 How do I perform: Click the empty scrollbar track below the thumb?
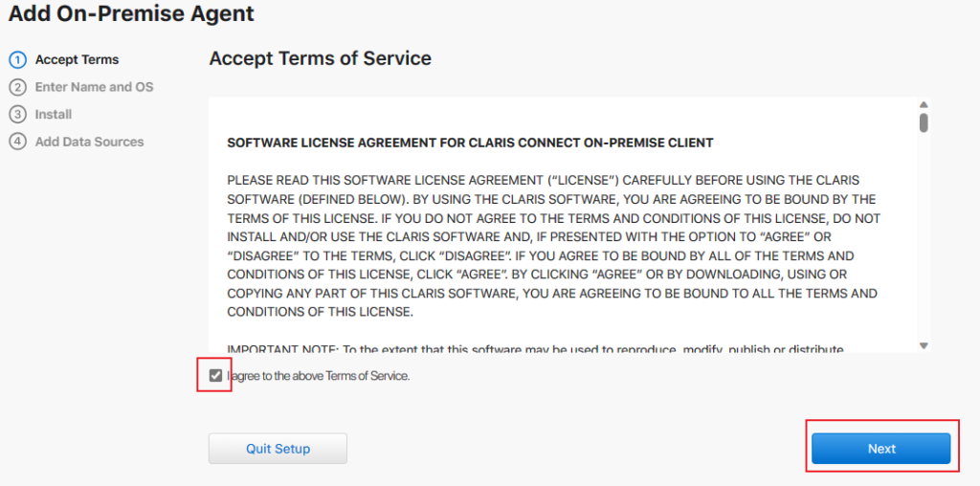click(x=924, y=239)
